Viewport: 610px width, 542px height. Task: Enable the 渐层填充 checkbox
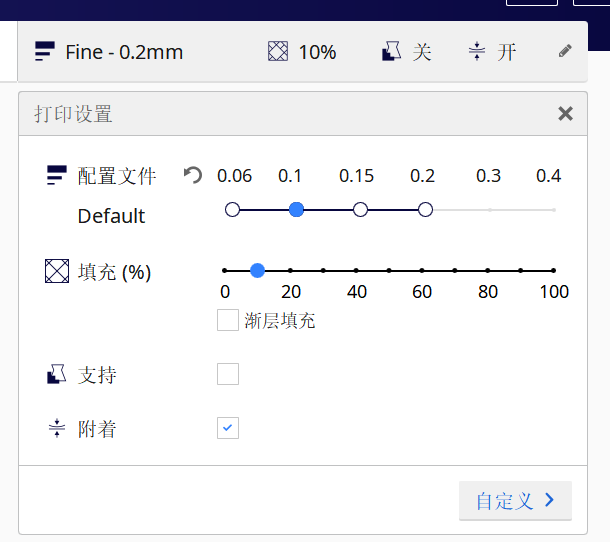tap(228, 320)
